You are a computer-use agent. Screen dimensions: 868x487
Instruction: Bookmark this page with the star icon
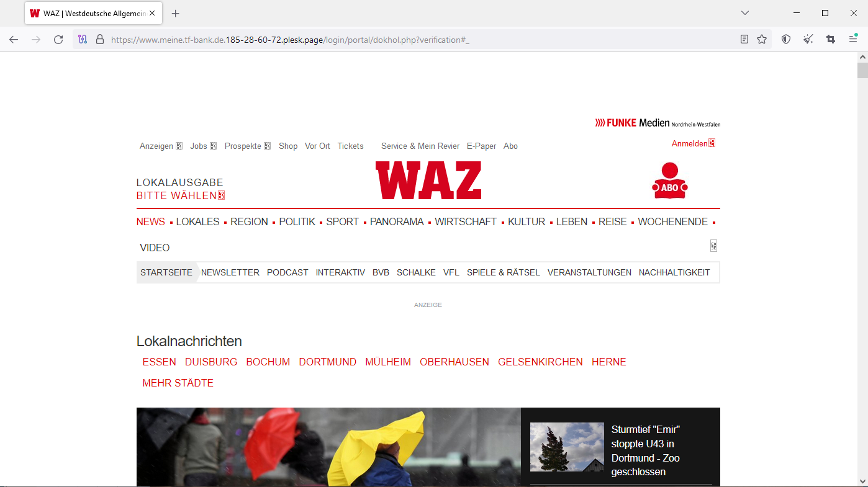tap(762, 39)
